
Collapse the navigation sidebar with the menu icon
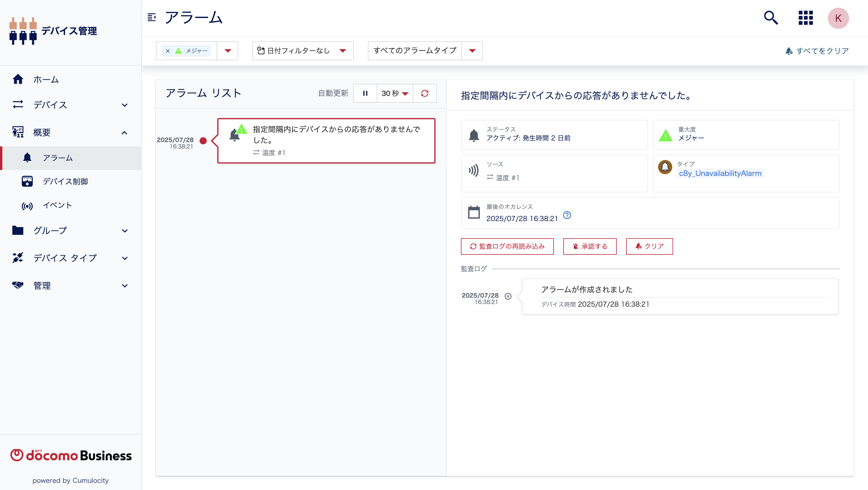(152, 17)
